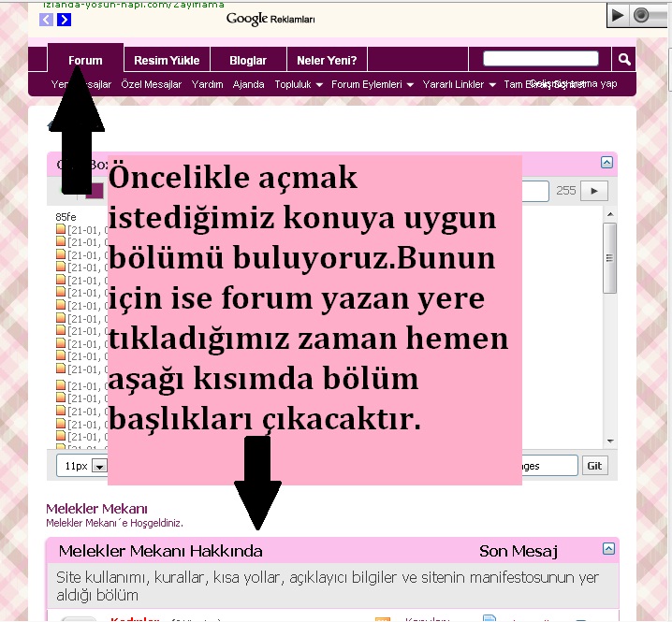This screenshot has width=672, height=622.
Task: Click the chatbox send arrow button
Action: point(594,191)
